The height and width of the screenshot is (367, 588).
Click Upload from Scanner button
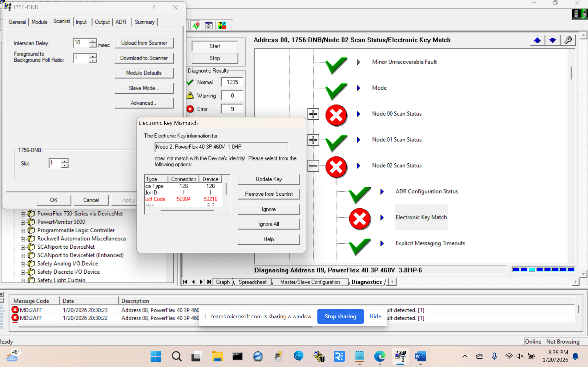(x=144, y=43)
